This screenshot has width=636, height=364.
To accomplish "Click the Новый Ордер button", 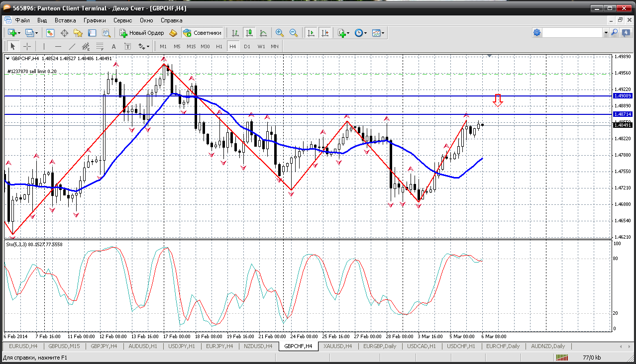I will tap(142, 33).
